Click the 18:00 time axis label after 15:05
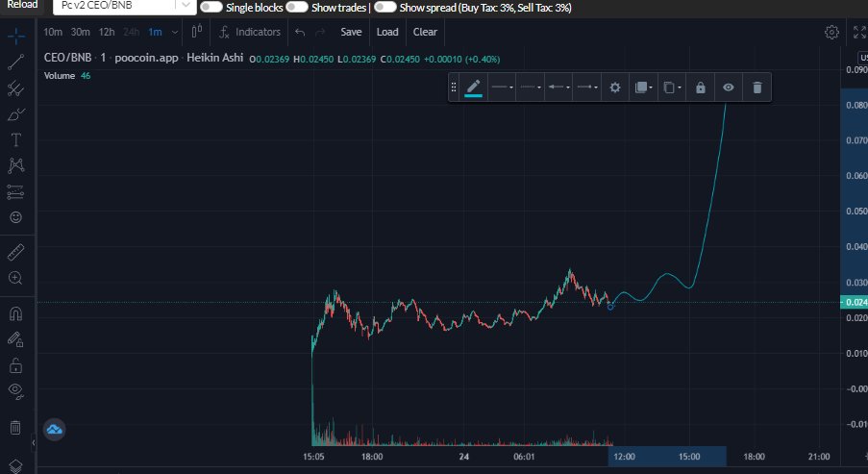 [371, 457]
